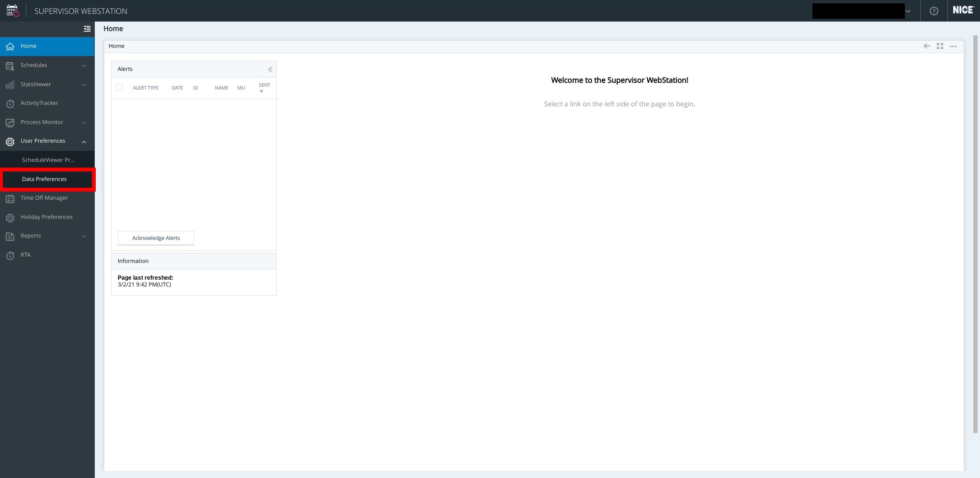The width and height of the screenshot is (980, 478).
Task: Click the back arrow in Home panel
Action: (x=927, y=46)
